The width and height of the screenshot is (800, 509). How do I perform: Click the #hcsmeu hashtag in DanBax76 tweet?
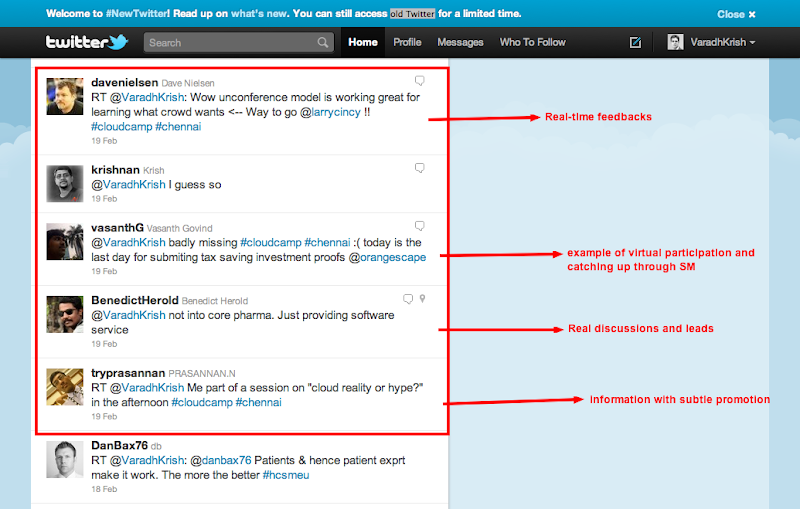[x=286, y=475]
